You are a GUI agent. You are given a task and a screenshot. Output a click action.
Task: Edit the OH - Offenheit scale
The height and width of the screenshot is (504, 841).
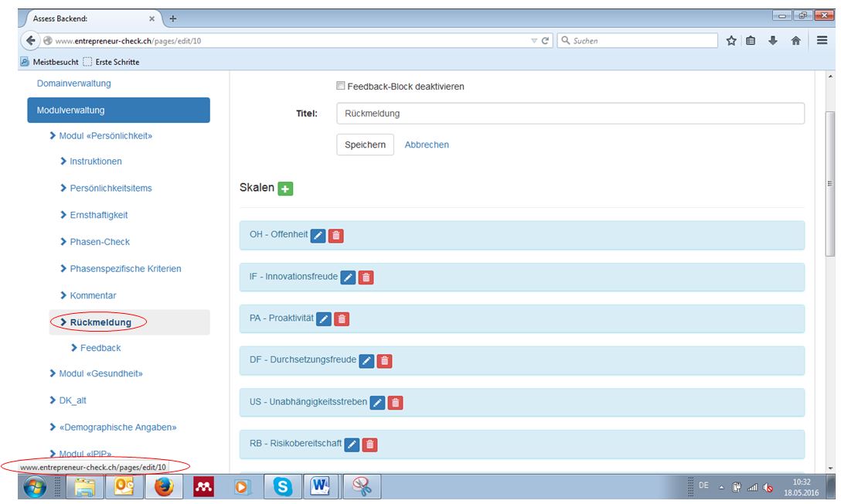318,235
